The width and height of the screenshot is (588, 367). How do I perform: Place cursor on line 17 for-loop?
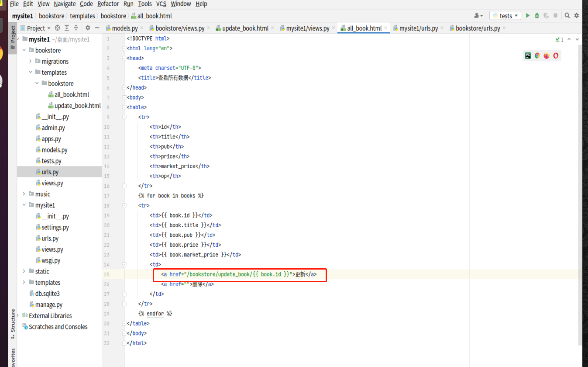[171, 196]
